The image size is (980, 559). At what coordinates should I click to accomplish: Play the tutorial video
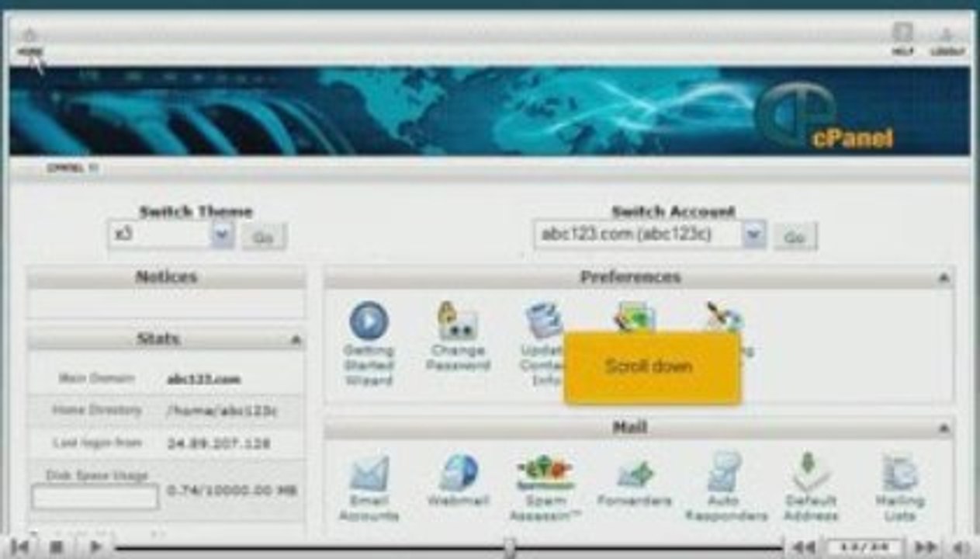(x=95, y=547)
